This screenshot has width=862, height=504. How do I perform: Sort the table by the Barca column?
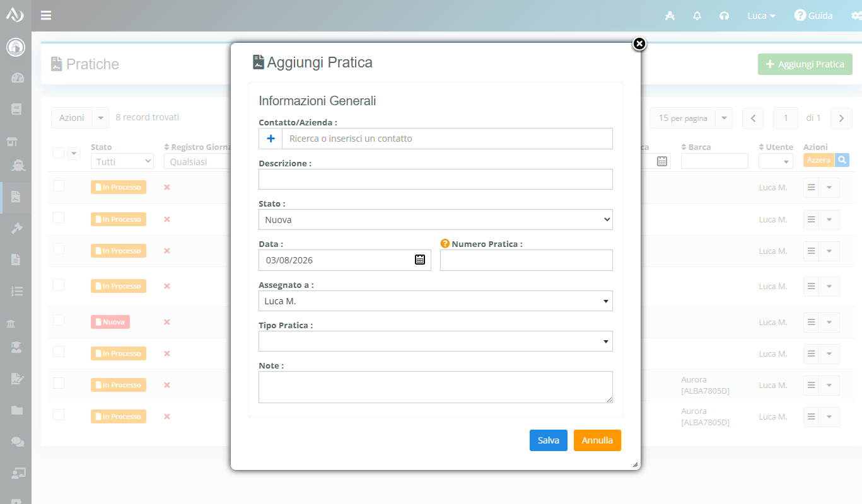[696, 147]
